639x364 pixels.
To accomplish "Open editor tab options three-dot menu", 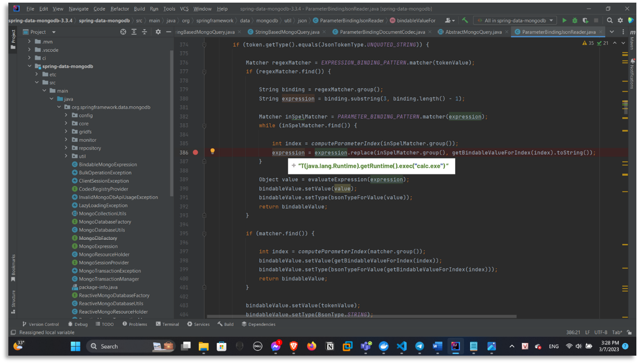I will [623, 32].
